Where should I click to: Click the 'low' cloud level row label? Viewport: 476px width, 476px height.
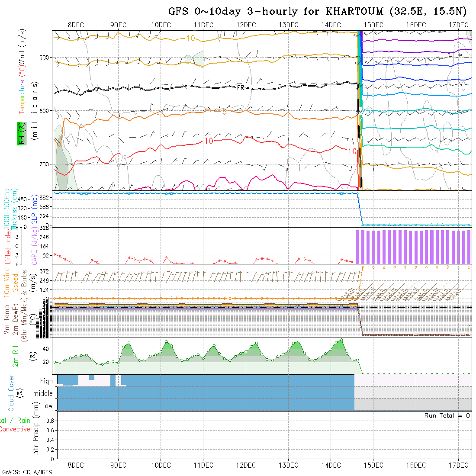48,406
